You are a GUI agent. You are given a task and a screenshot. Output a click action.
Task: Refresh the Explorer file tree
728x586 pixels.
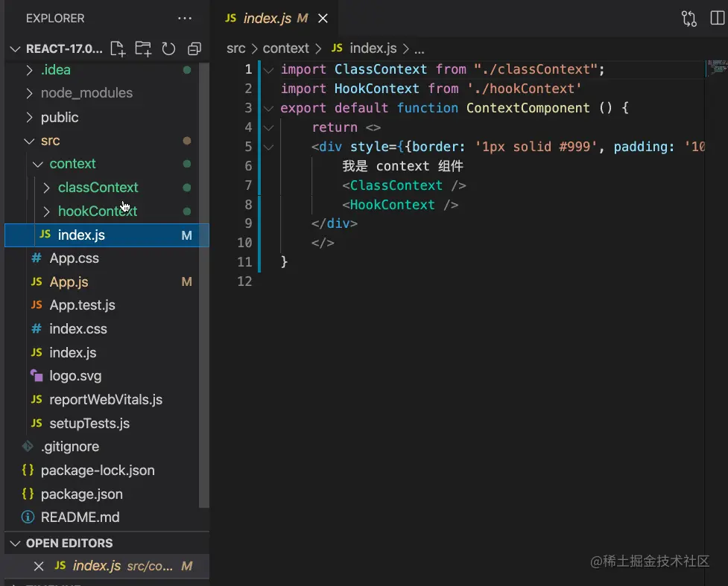click(168, 48)
